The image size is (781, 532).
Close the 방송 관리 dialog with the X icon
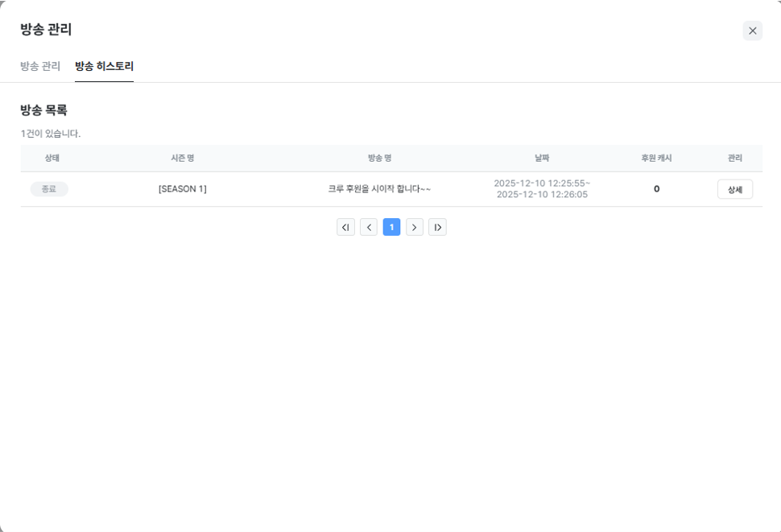pos(752,31)
